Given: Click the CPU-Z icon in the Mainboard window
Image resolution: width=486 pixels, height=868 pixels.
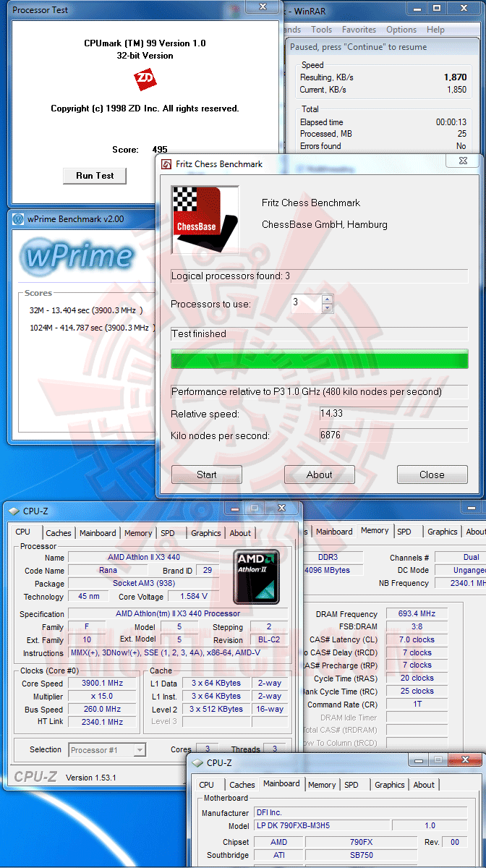Looking at the screenshot, I should click(x=198, y=762).
